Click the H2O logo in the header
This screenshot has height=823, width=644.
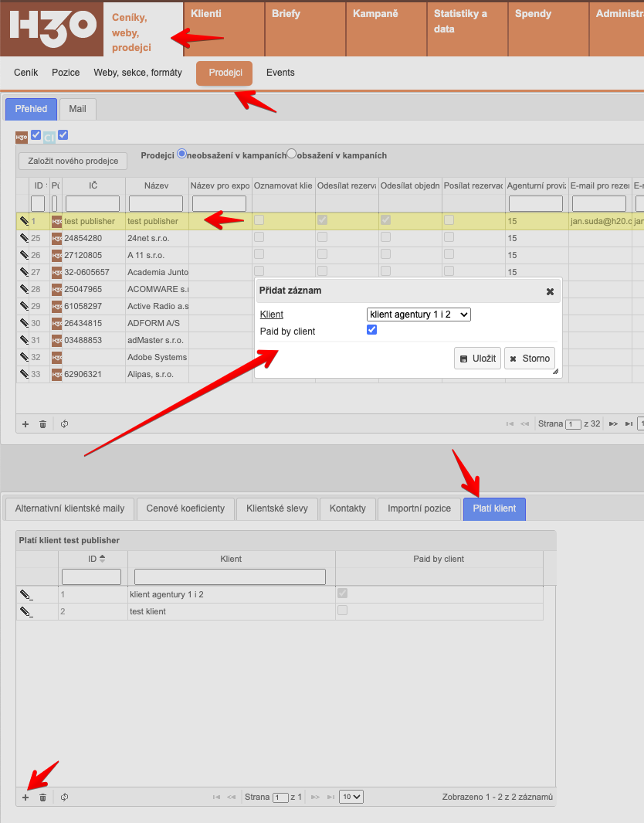52,28
